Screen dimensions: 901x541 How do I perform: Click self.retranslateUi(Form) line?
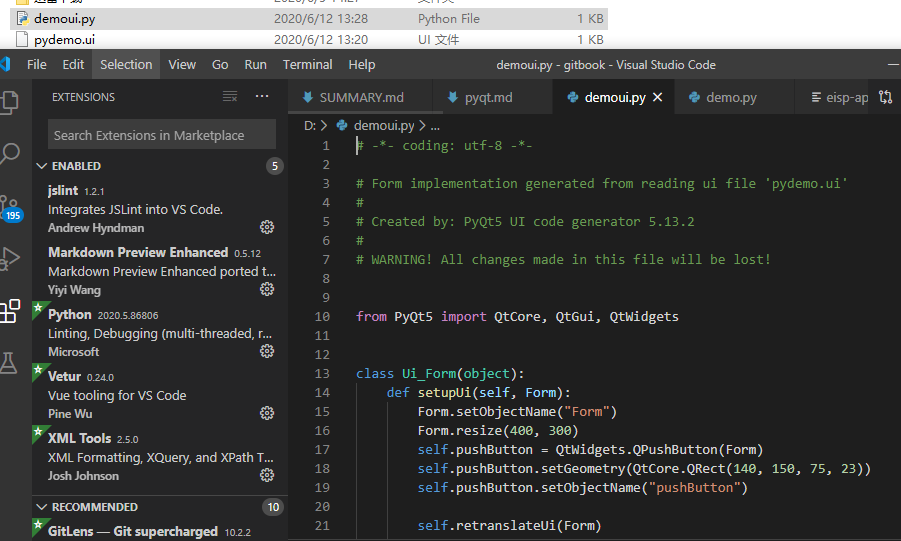510,525
